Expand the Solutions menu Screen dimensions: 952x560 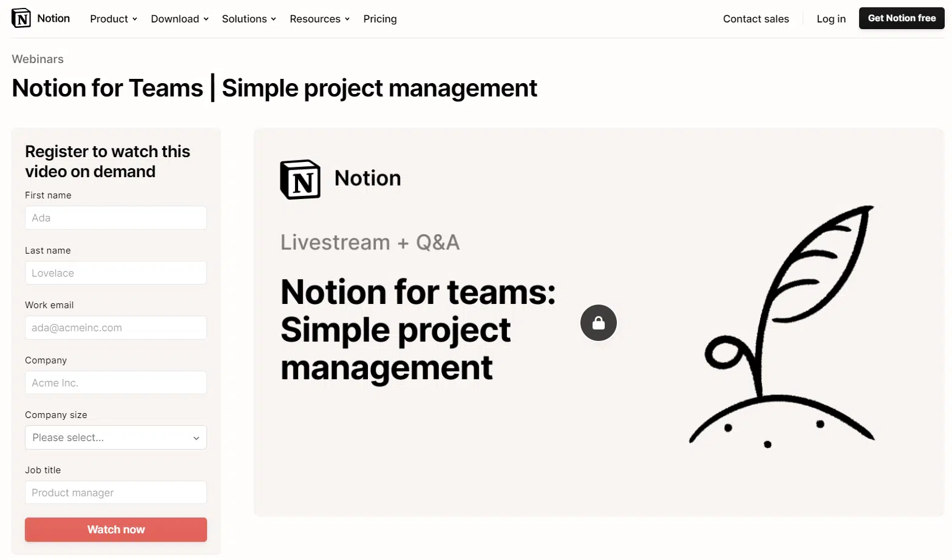[x=249, y=19]
